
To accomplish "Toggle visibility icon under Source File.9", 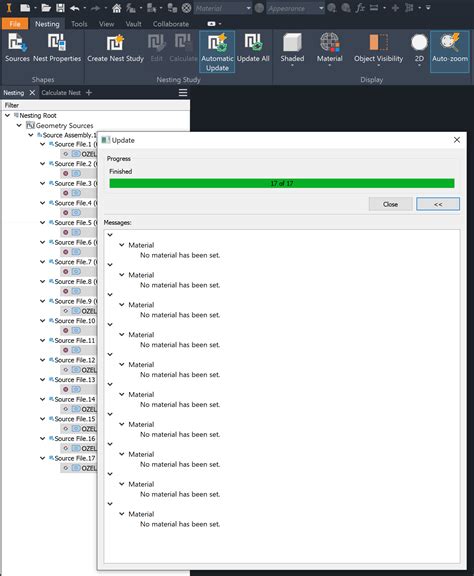I will [65, 311].
